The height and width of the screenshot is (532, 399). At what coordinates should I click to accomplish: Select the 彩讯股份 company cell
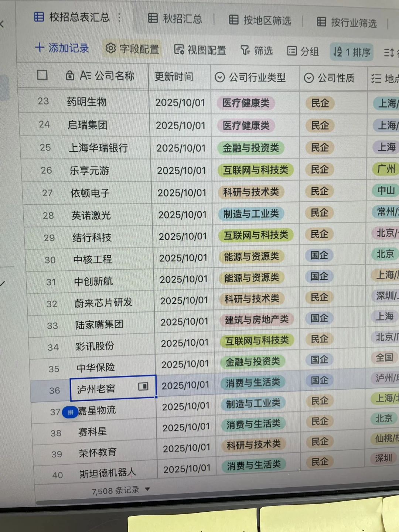point(95,346)
